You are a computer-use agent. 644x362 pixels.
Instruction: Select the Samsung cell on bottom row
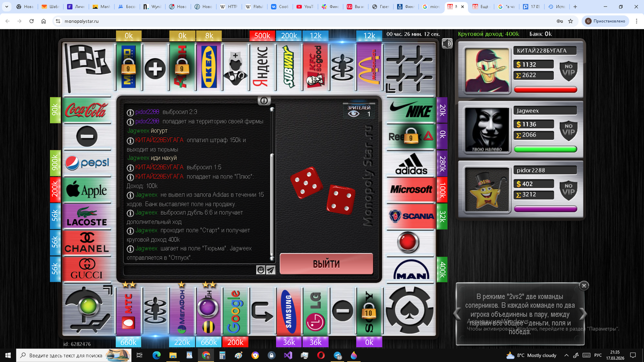coord(289,311)
